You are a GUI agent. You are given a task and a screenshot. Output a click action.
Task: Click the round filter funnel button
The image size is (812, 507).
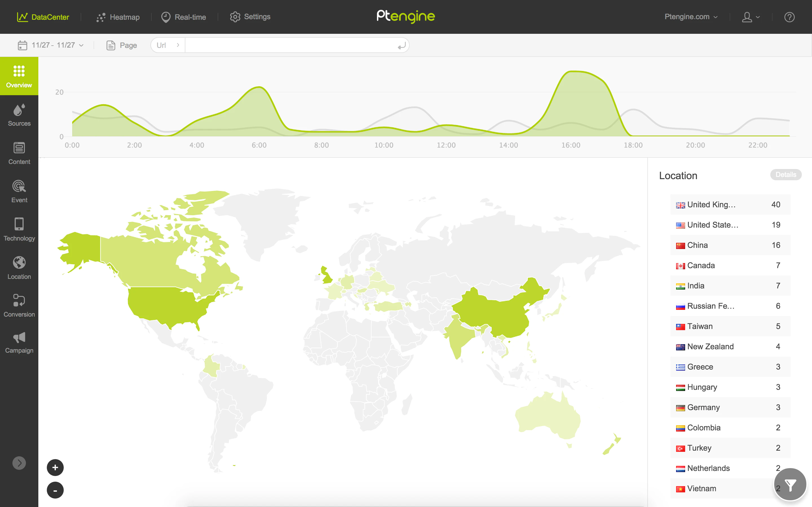(790, 484)
